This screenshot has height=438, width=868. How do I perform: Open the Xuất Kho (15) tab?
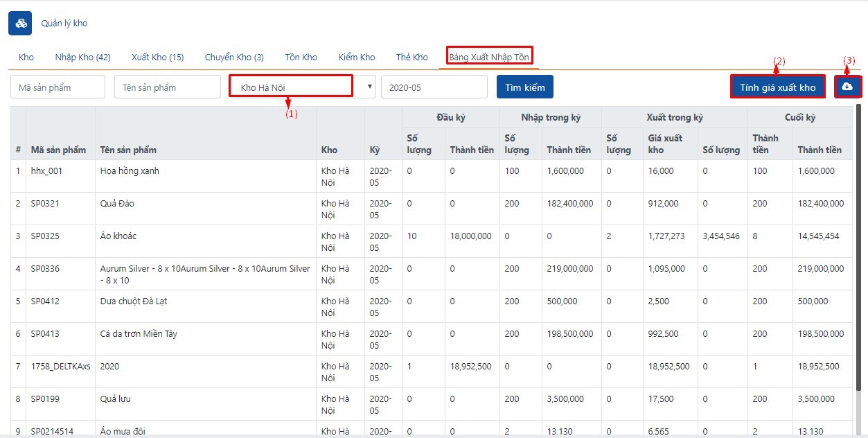click(x=157, y=57)
